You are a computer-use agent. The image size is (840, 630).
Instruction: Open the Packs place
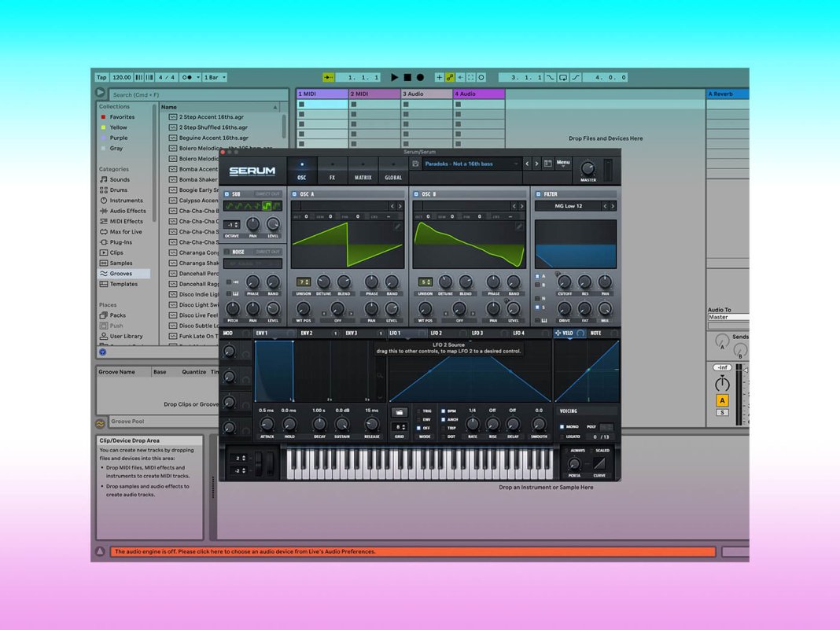tap(117, 315)
